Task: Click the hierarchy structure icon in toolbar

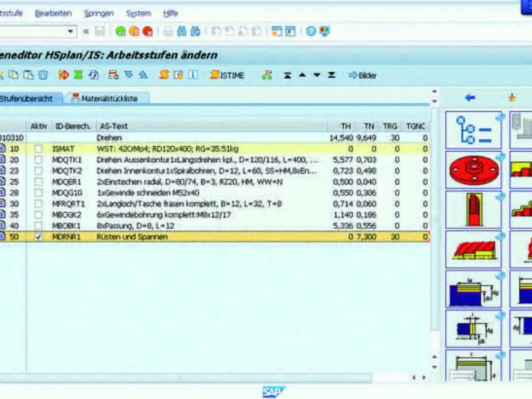Action: tap(268, 74)
